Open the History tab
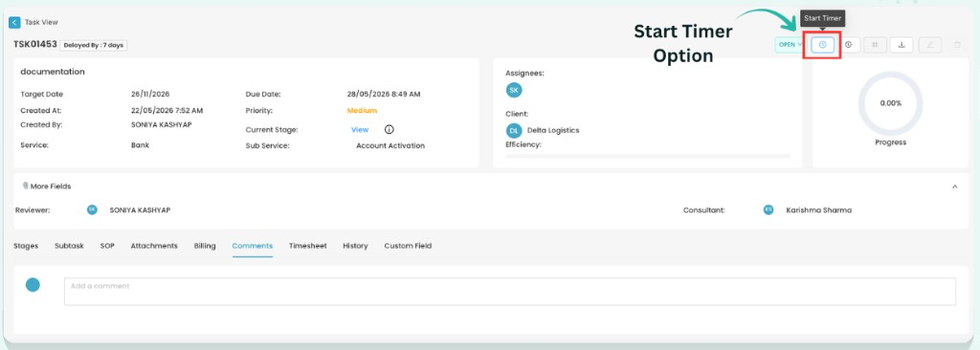980x350 pixels. tap(355, 247)
